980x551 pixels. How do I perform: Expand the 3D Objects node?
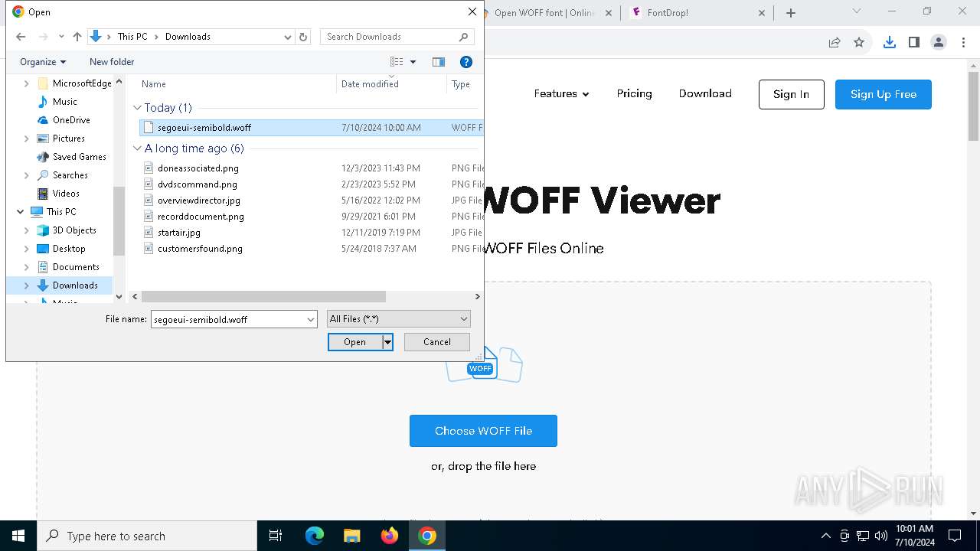click(x=27, y=230)
